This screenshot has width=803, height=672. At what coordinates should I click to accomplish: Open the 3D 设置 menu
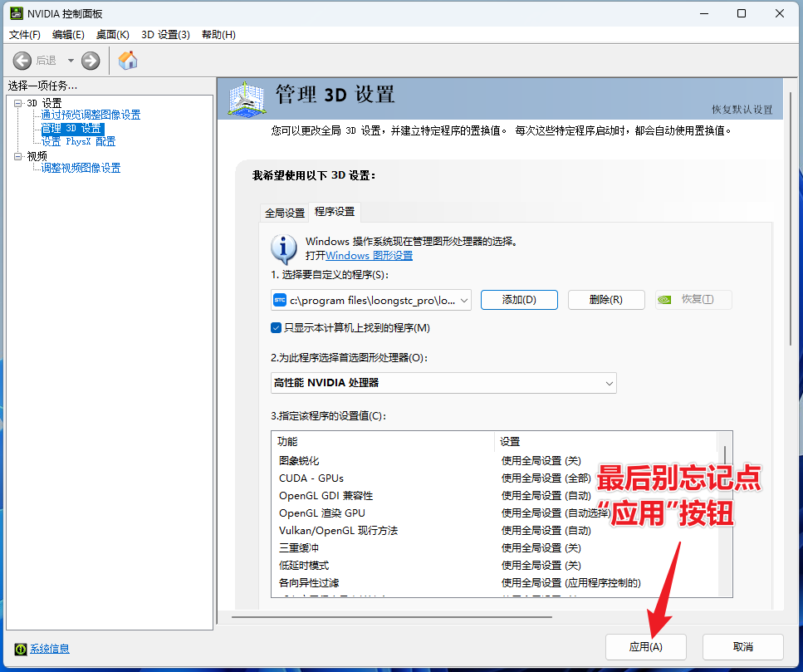click(x=165, y=34)
